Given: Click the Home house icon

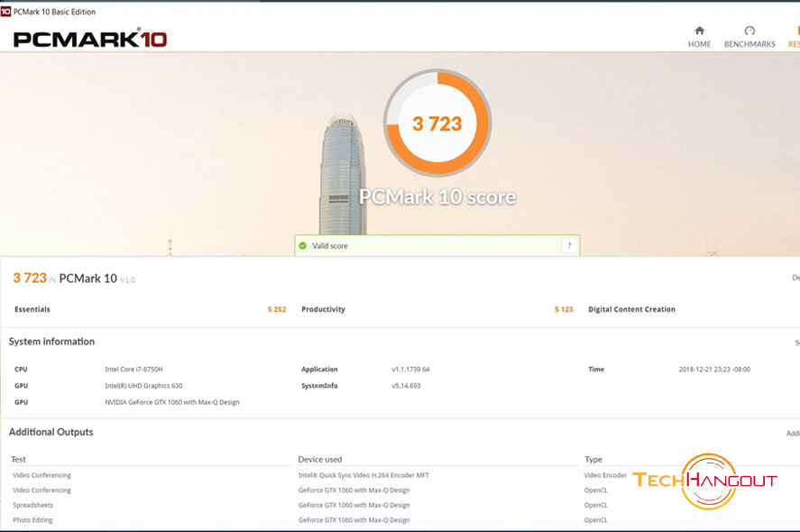Looking at the screenshot, I should pos(700,31).
